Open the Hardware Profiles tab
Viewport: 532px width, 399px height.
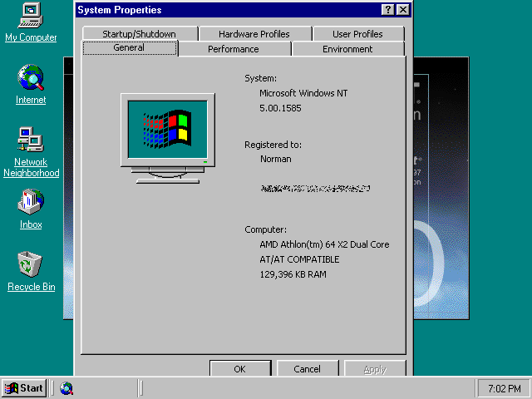pos(254,34)
